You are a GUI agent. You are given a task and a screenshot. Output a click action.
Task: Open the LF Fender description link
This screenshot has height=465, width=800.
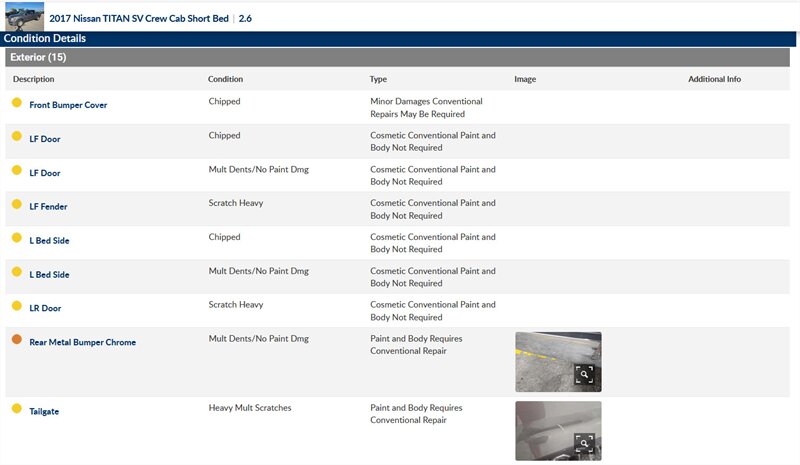pos(48,207)
